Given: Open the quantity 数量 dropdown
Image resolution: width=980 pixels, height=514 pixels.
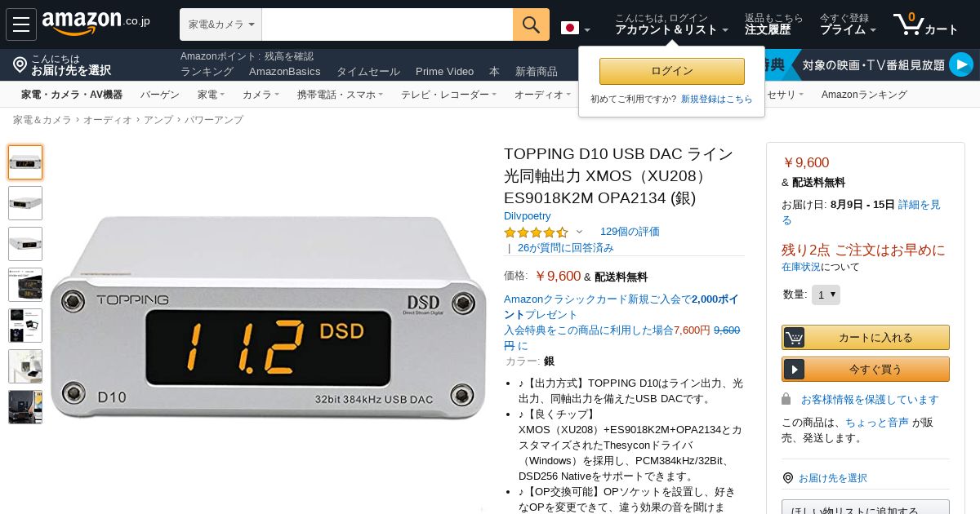Looking at the screenshot, I should pos(826,295).
